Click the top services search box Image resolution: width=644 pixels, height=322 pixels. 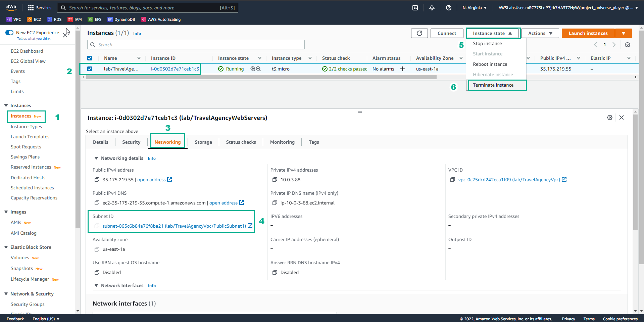[x=148, y=8]
